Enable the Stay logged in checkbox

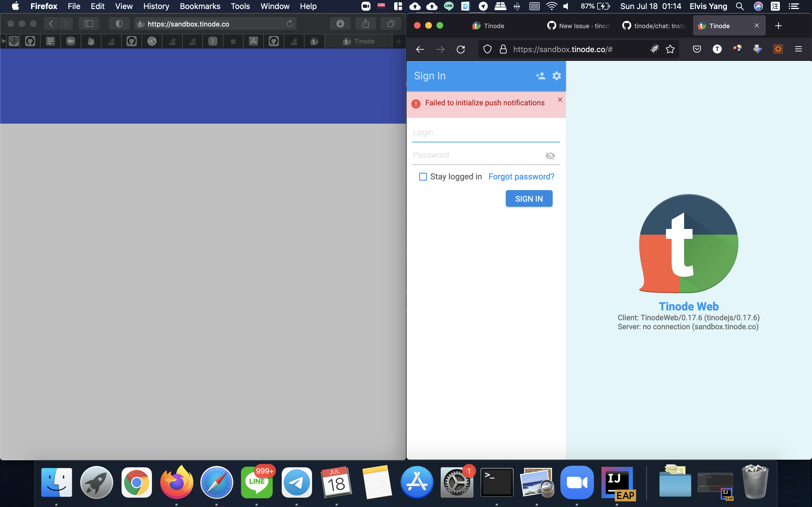point(423,176)
